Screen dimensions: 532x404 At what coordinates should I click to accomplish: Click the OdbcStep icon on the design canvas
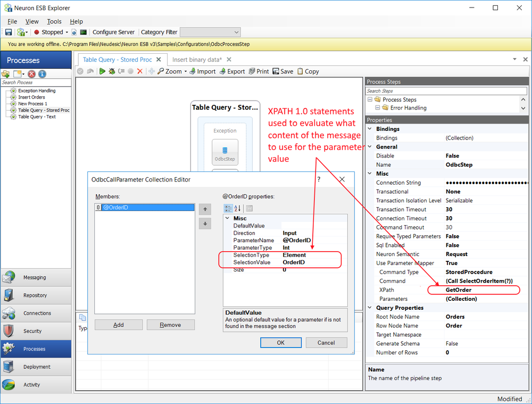point(225,152)
